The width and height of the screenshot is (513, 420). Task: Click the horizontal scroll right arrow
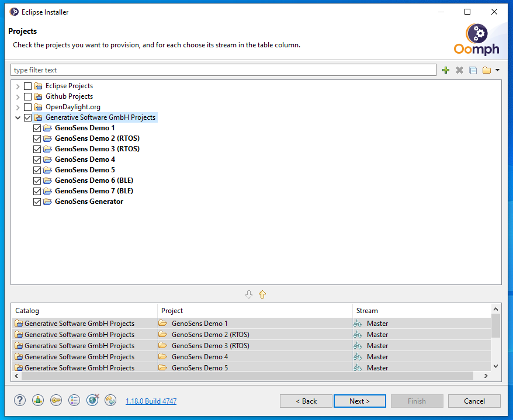(486, 376)
